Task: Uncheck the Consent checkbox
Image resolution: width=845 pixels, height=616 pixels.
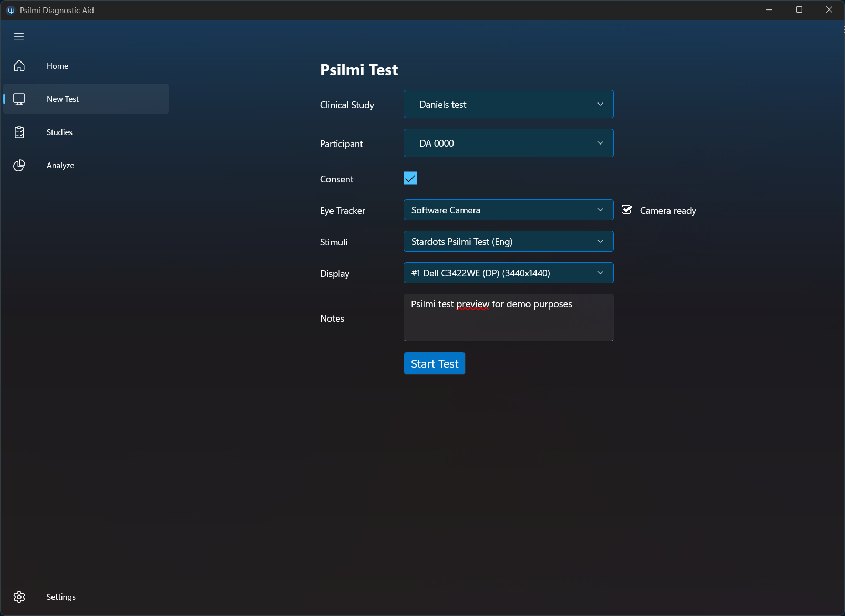Action: pos(410,179)
